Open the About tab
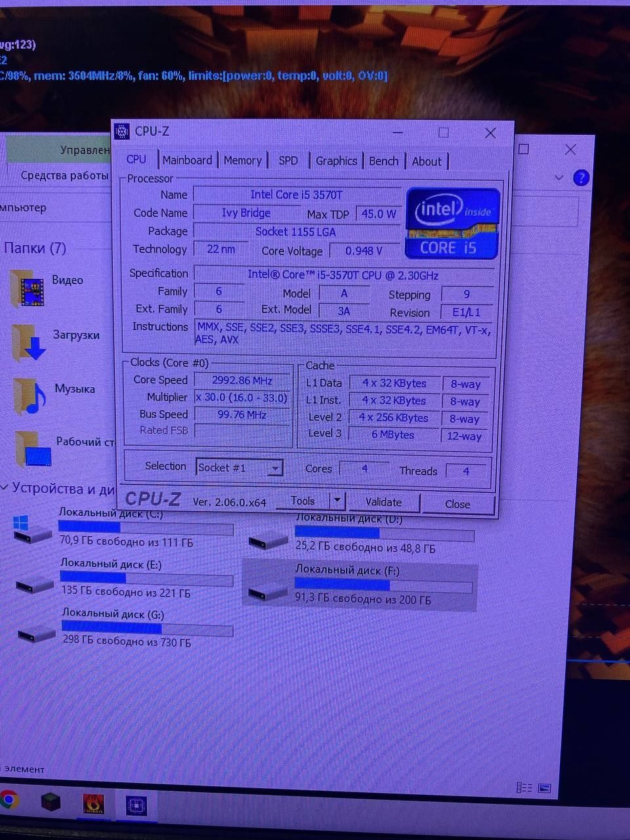This screenshot has height=840, width=630. click(427, 161)
